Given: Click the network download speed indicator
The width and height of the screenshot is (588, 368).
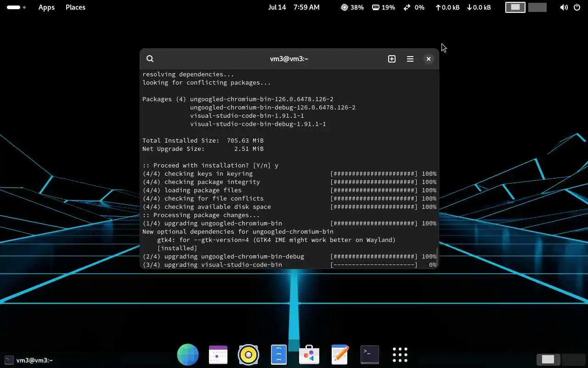Looking at the screenshot, I should 479,7.
